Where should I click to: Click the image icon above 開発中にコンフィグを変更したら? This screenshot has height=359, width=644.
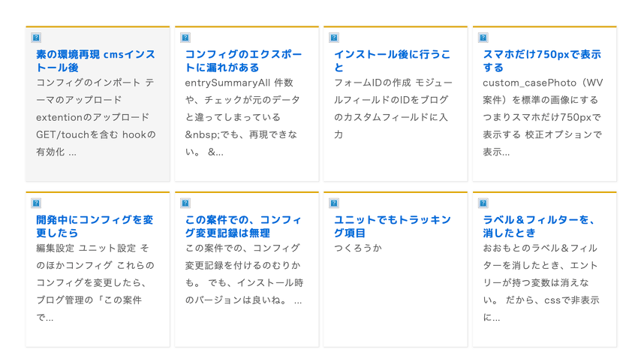tap(36, 204)
